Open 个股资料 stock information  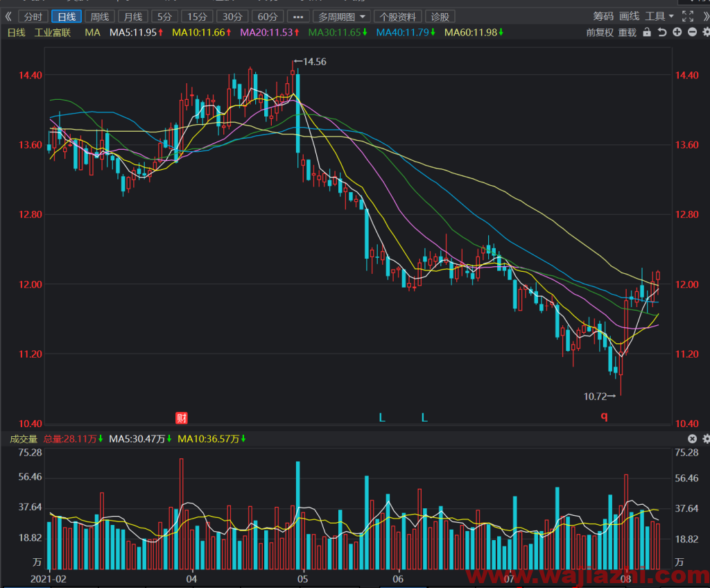point(397,17)
